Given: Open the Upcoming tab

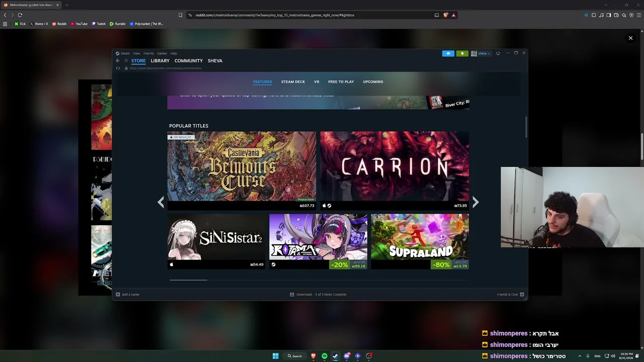Looking at the screenshot, I should coord(373,82).
